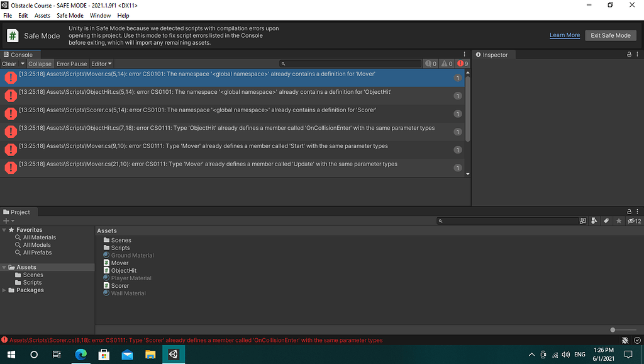Open Search in Project window icon
This screenshot has height=364, width=644.
[583, 221]
